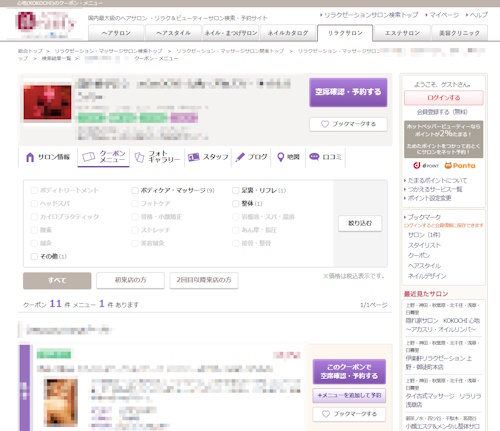
Task: Switch to ネイル・まつげサロン tab
Action: [231, 33]
